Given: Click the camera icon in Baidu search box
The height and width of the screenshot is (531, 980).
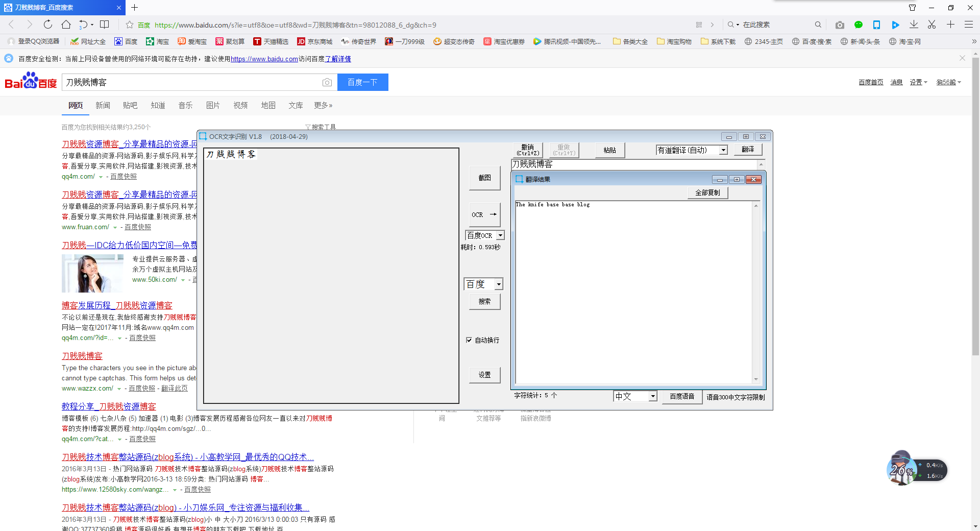Looking at the screenshot, I should (327, 82).
